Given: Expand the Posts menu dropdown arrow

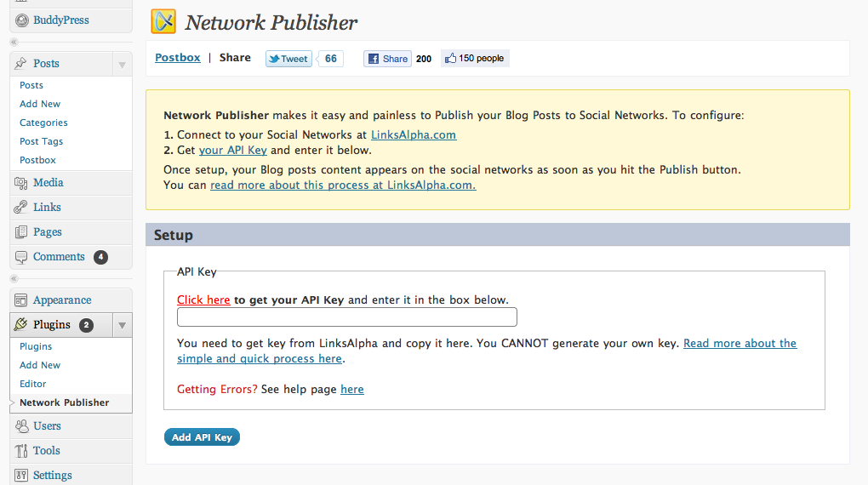Looking at the screenshot, I should tap(122, 65).
